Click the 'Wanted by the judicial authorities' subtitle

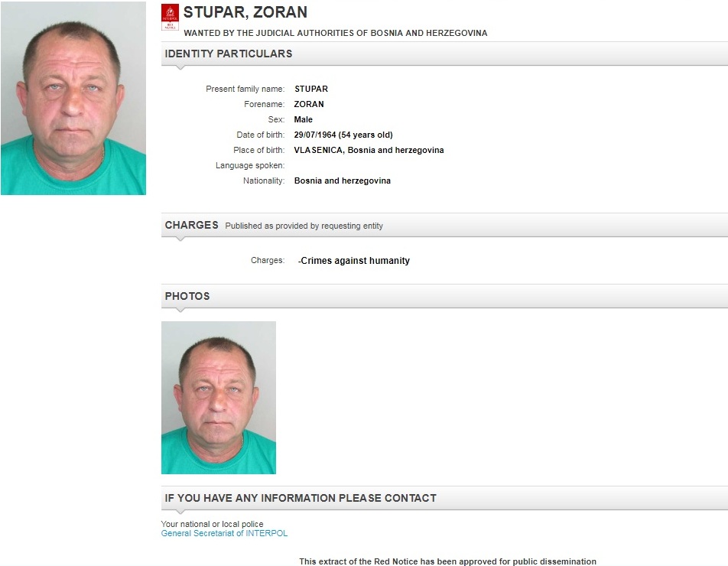click(x=336, y=33)
